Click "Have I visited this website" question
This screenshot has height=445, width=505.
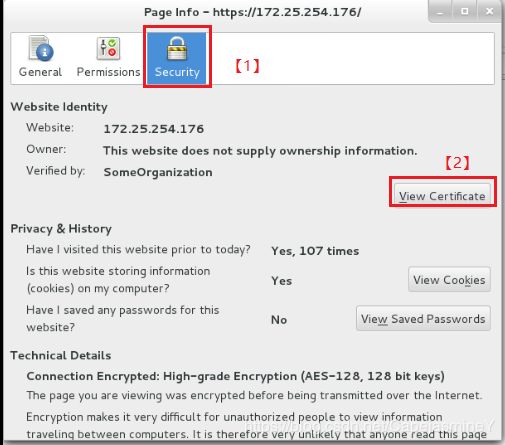[138, 249]
